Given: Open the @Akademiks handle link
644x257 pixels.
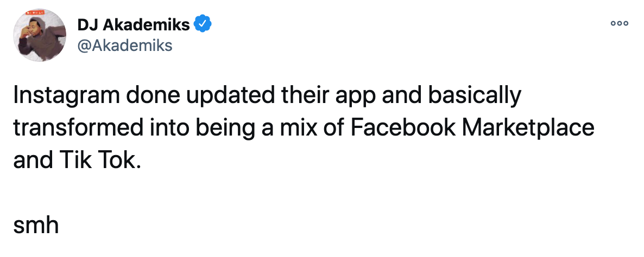Looking at the screenshot, I should pos(125,45).
